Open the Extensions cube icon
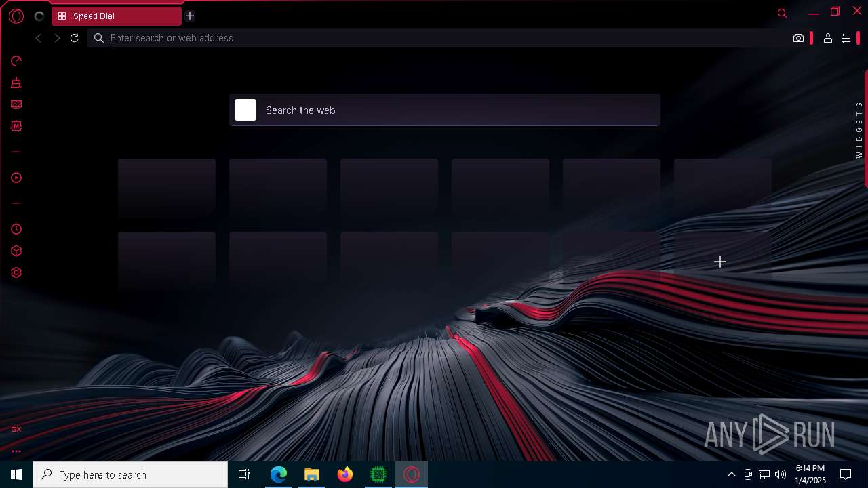The height and width of the screenshot is (488, 868). pyautogui.click(x=16, y=251)
